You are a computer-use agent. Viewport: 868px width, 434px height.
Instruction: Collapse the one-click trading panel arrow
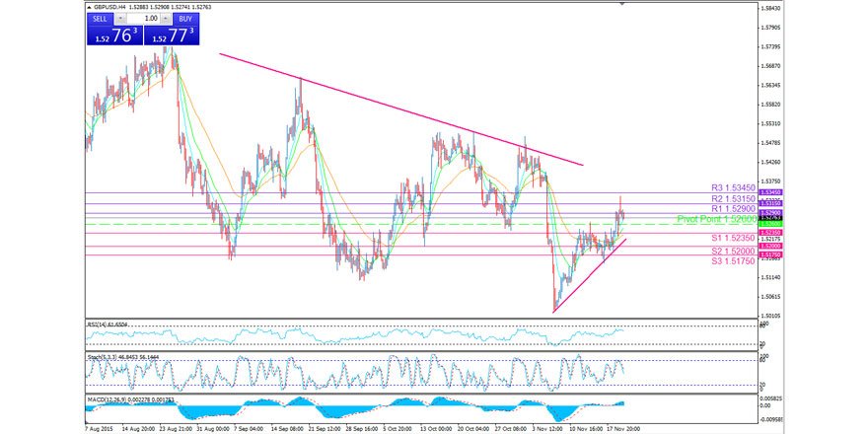89,7
